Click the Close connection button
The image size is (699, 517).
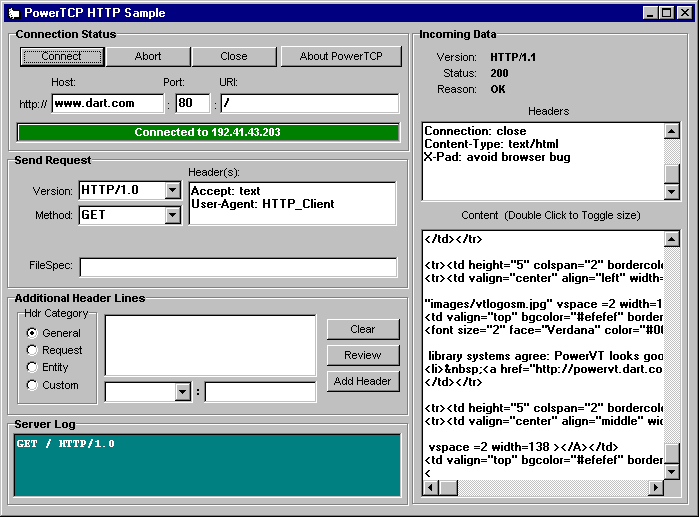(x=234, y=57)
